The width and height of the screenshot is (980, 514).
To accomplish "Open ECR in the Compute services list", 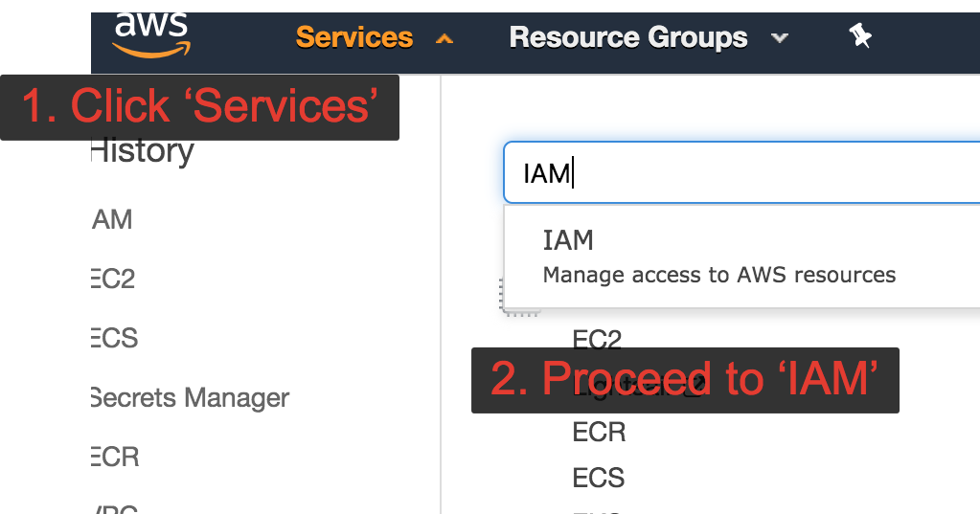I will pyautogui.click(x=599, y=433).
